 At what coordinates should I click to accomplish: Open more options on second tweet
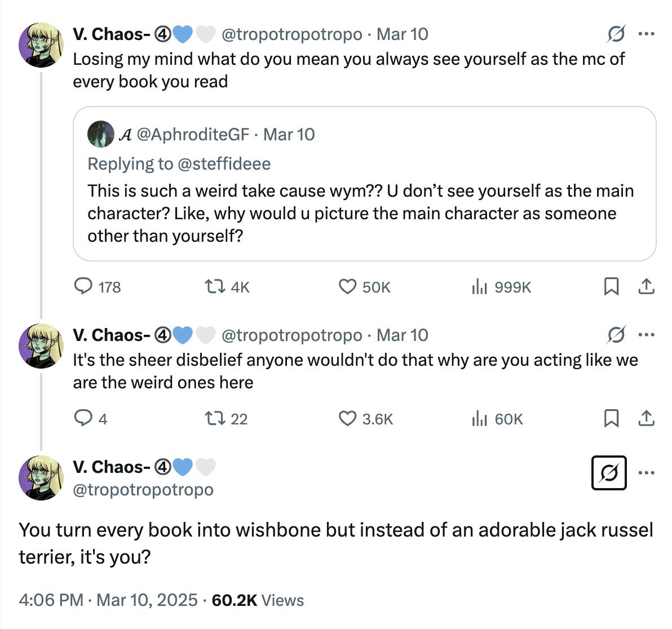coord(646,335)
